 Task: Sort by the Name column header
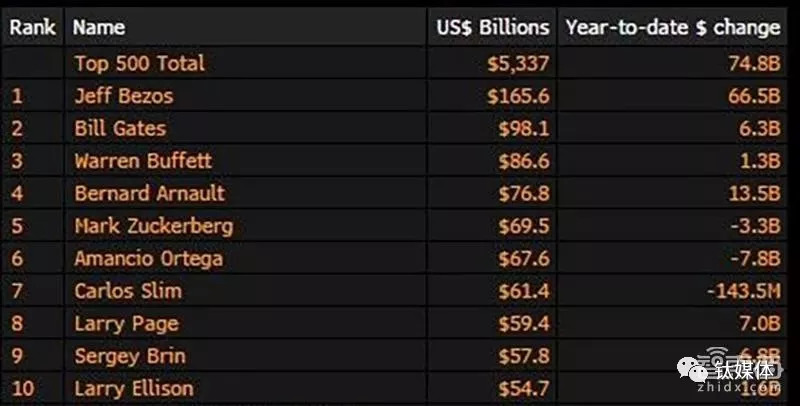click(98, 28)
